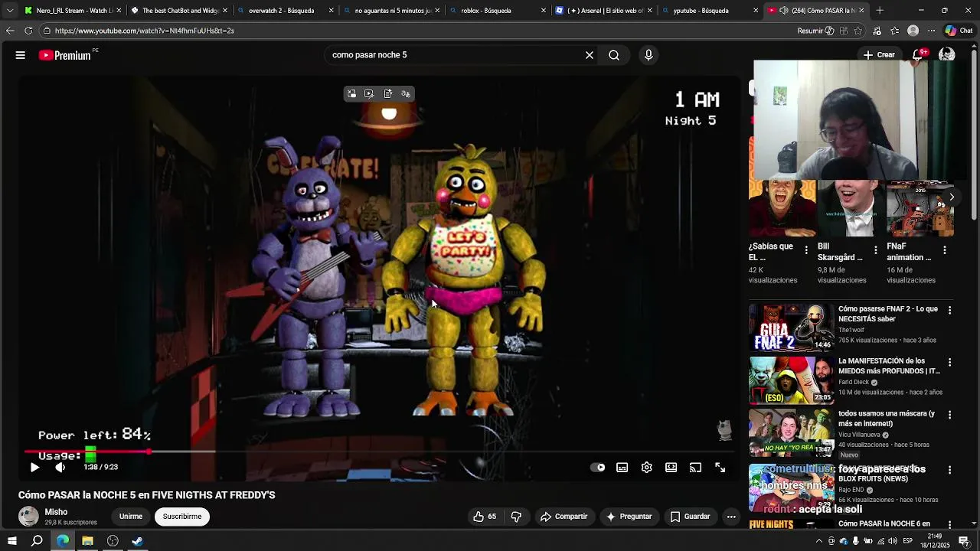The height and width of the screenshot is (551, 980).
Task: Open Edge settings and more ellipsis
Action: 931,31
